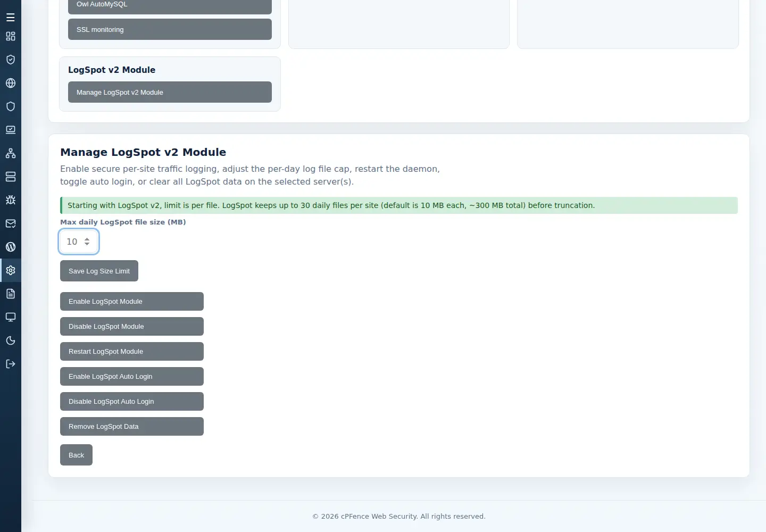Open the globe icon in sidebar

coord(11,83)
